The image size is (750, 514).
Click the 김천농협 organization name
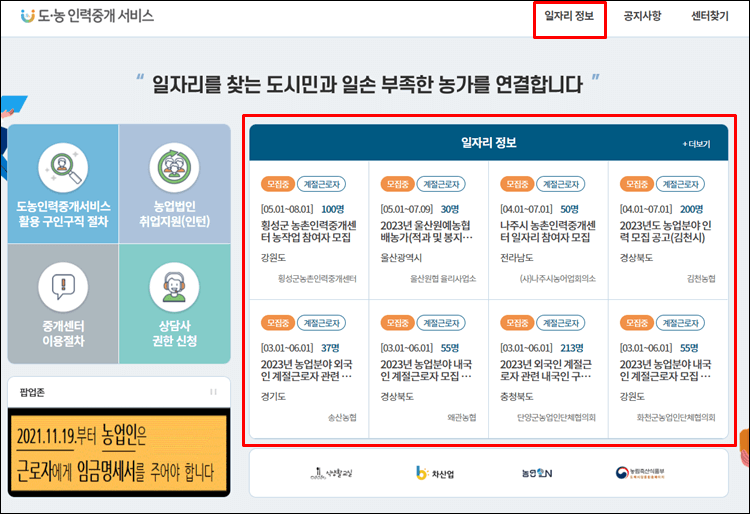tap(701, 279)
